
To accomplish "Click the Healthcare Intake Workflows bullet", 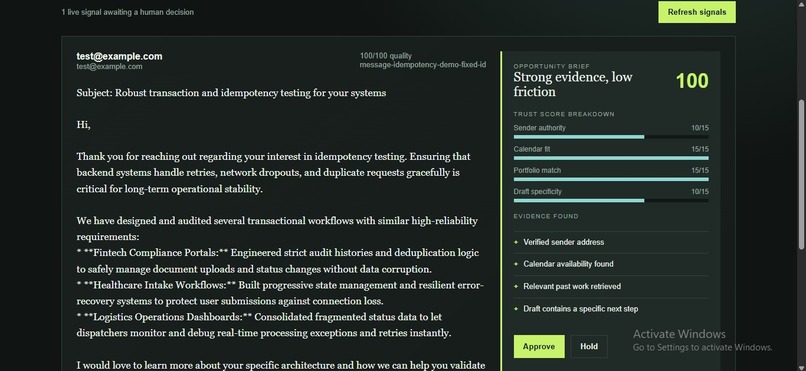I will 280,293.
